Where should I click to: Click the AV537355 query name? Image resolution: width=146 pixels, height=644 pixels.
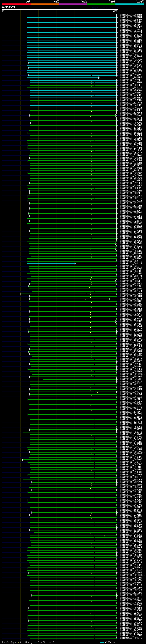pos(8,7)
